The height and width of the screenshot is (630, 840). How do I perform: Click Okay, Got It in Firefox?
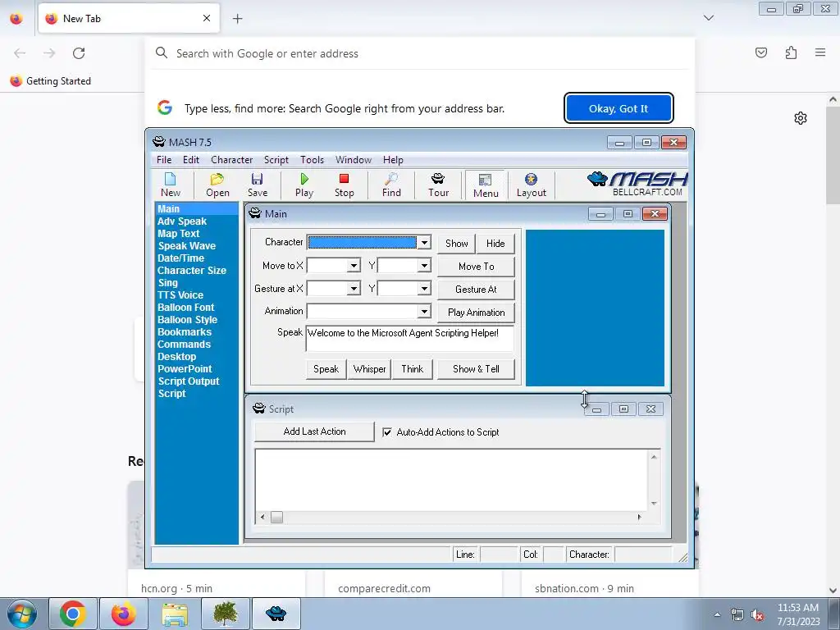(619, 108)
